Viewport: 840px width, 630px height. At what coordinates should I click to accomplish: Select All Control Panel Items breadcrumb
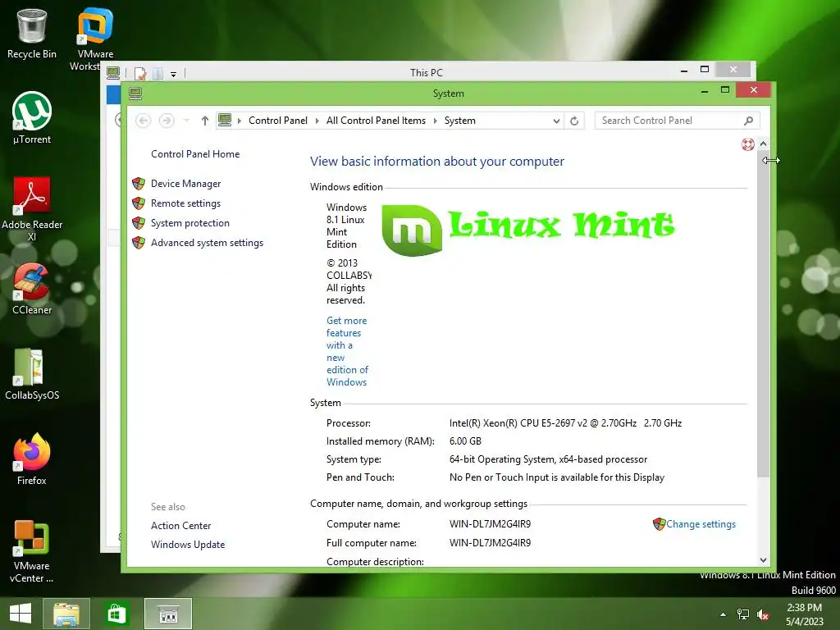[376, 121]
